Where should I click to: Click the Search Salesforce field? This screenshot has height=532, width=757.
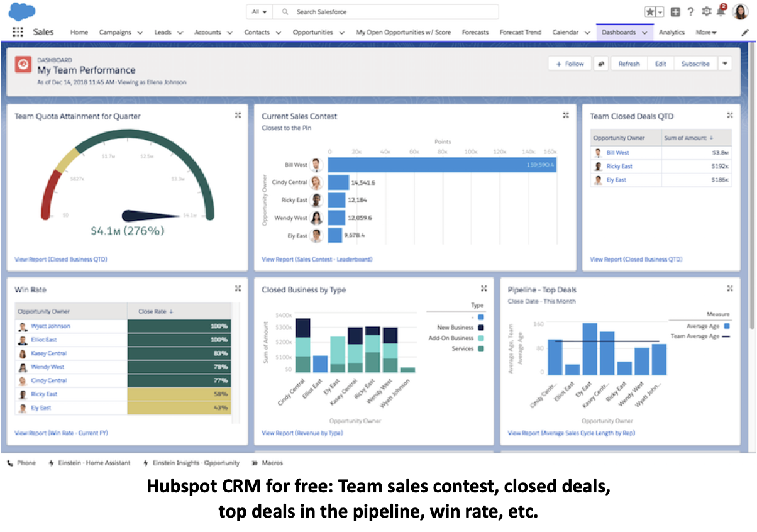click(386, 12)
